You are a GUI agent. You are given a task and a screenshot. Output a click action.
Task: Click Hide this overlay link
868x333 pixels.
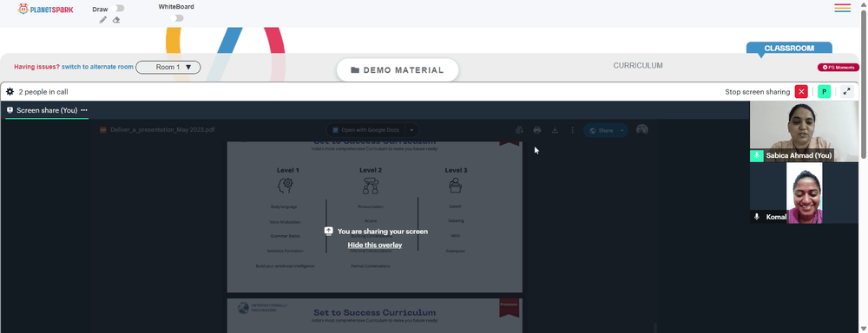tap(375, 245)
